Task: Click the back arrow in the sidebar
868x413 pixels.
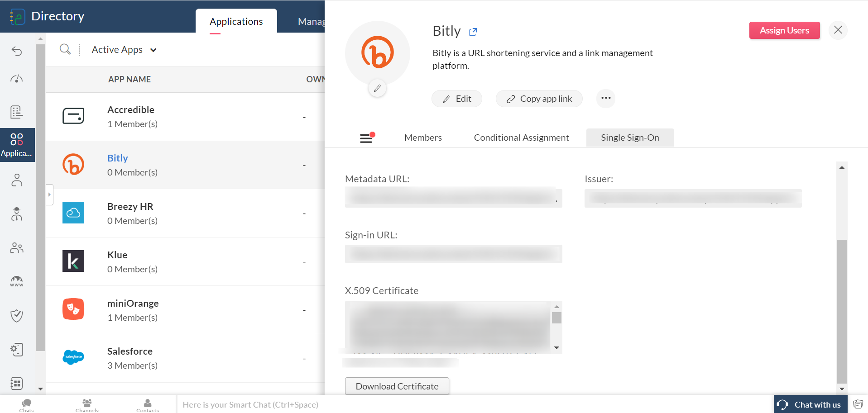Action: 17,51
